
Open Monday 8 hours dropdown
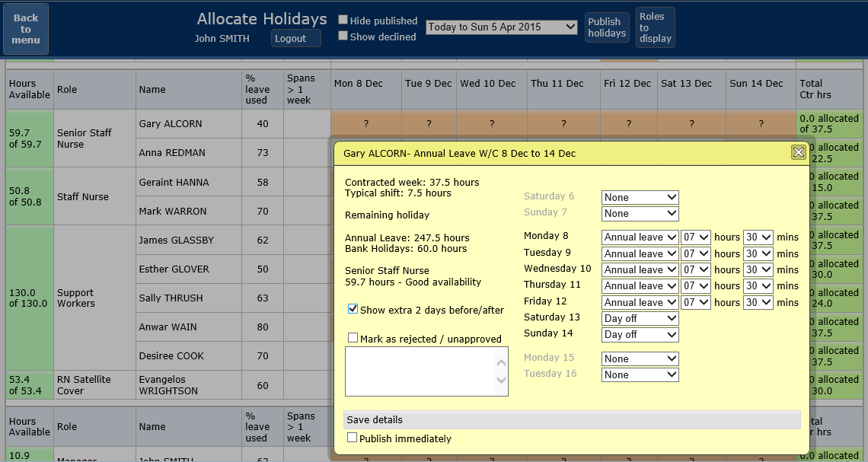[x=696, y=237]
